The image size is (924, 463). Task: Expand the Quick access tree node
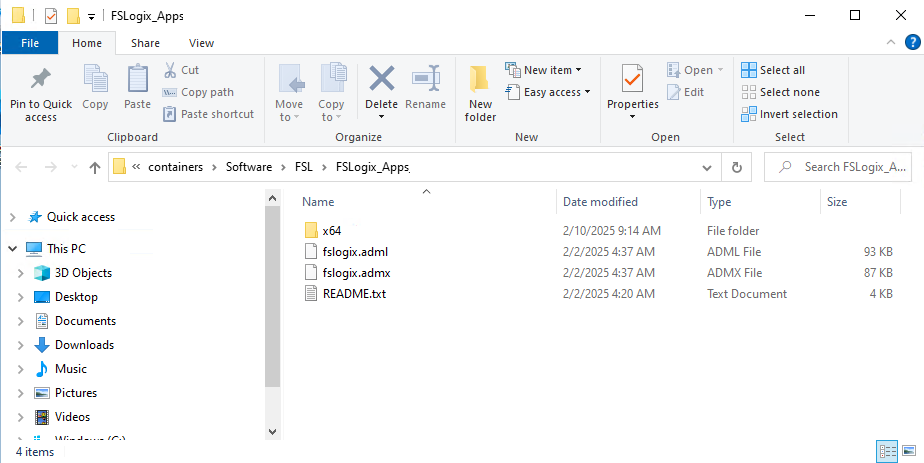[x=13, y=217]
